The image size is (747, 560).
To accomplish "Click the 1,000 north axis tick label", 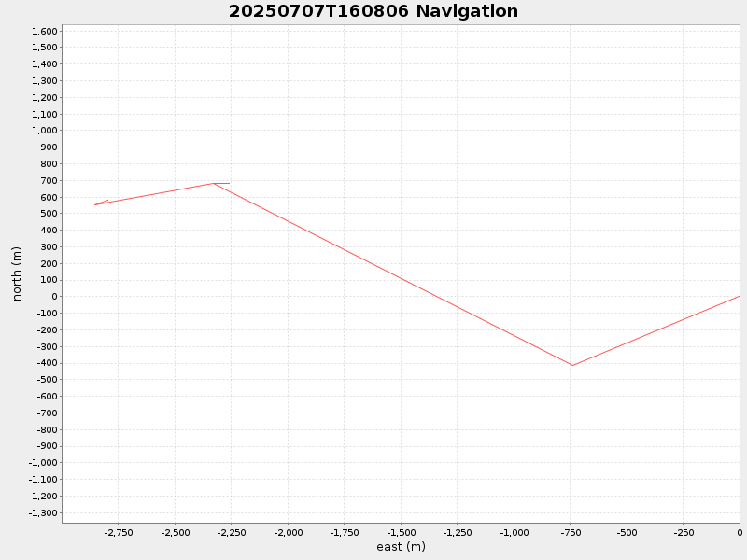I will coord(44,131).
